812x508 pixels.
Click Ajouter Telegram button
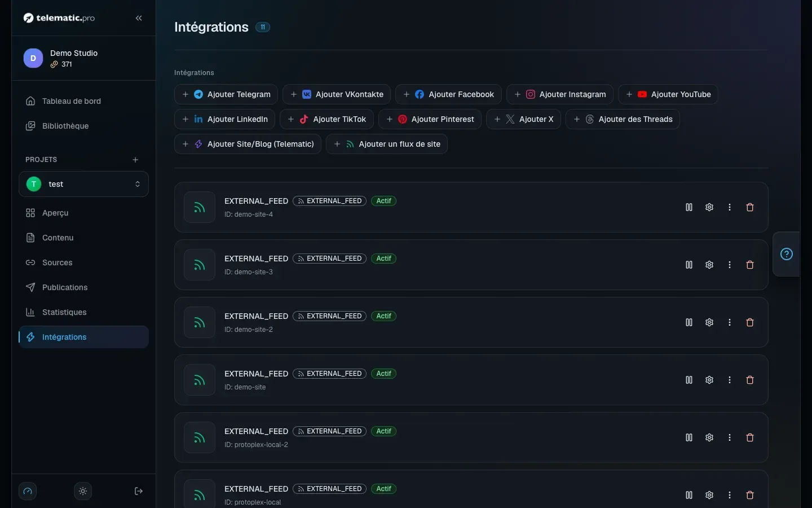coord(226,94)
